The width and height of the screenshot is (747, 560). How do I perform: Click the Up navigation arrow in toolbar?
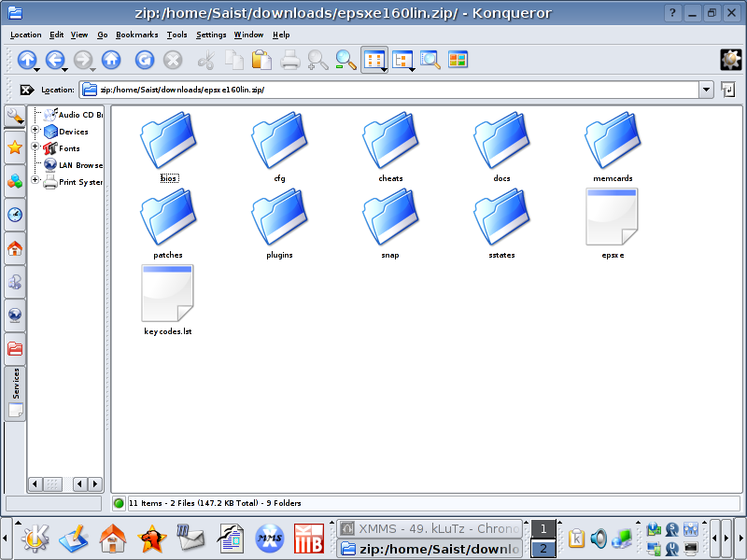pos(26,60)
